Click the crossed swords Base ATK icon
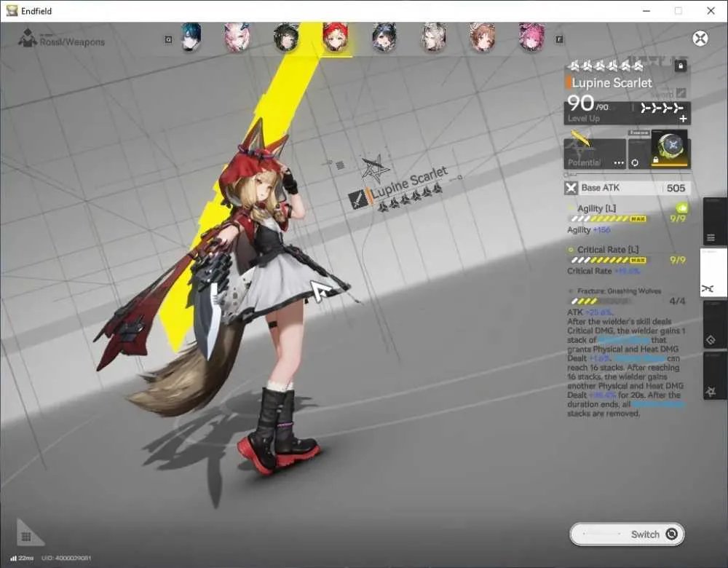The image size is (728, 568). [x=571, y=188]
